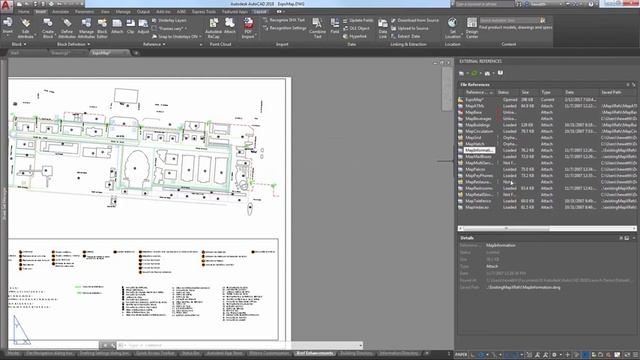
Task: Click the Hyperlink tool
Action: (355, 36)
